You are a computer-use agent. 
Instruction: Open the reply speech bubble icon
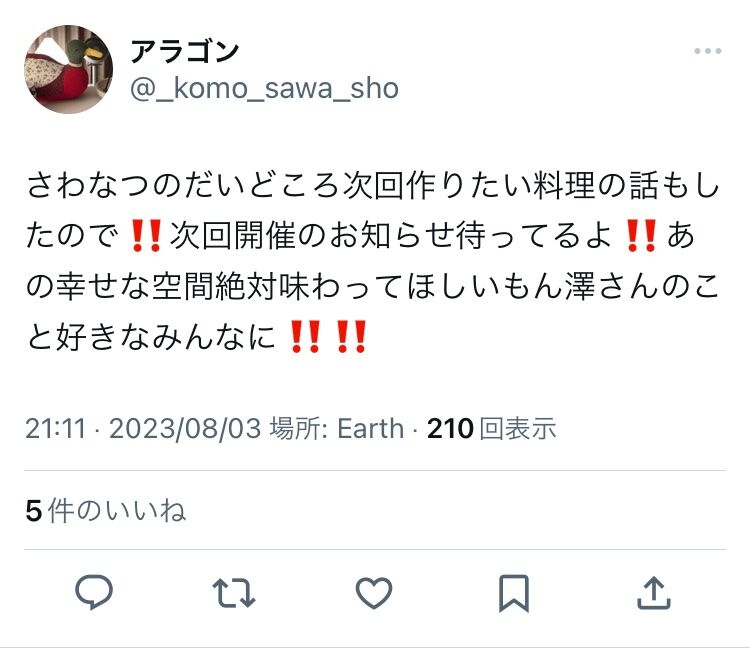coord(94,593)
